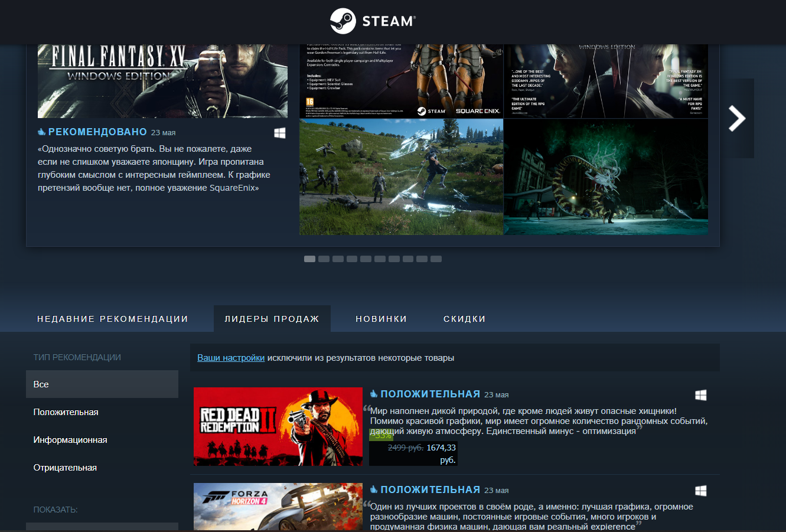Click the review text starting "Один из лучших проектов"
Image resolution: width=786 pixels, height=532 pixels.
pos(531,517)
